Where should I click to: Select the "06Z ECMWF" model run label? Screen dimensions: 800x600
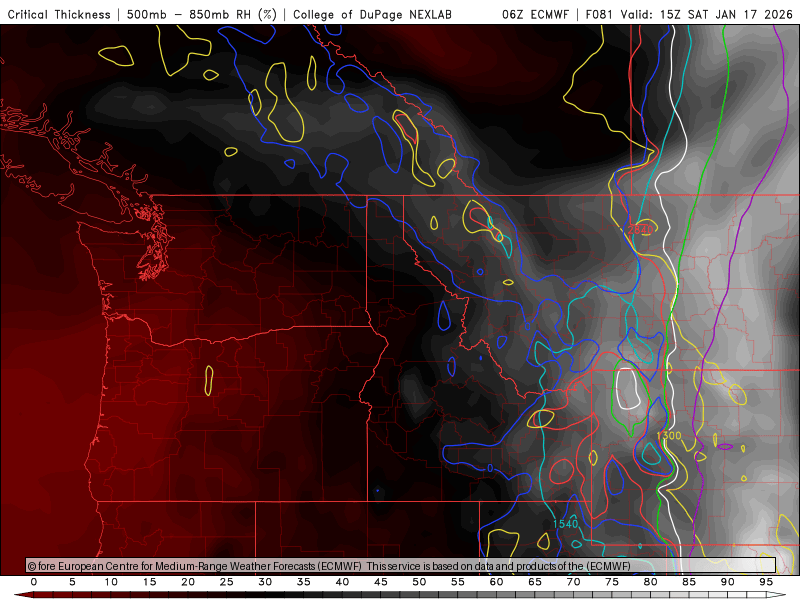(x=535, y=14)
